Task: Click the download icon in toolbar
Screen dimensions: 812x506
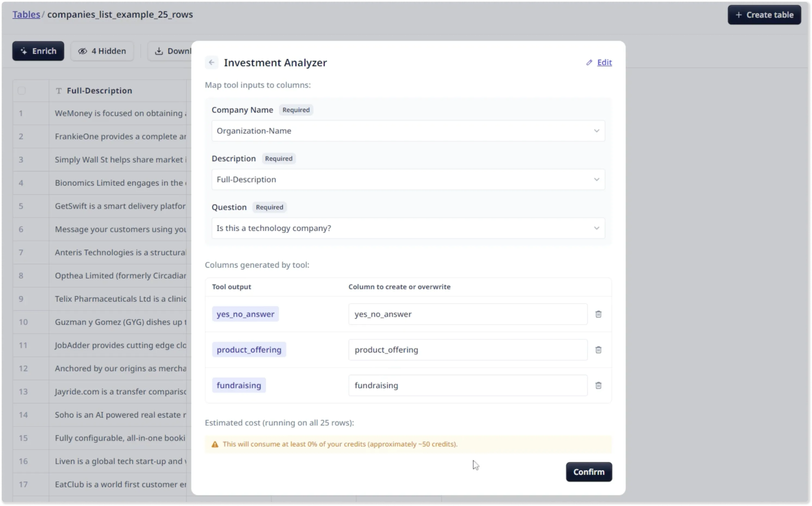Action: coord(159,51)
